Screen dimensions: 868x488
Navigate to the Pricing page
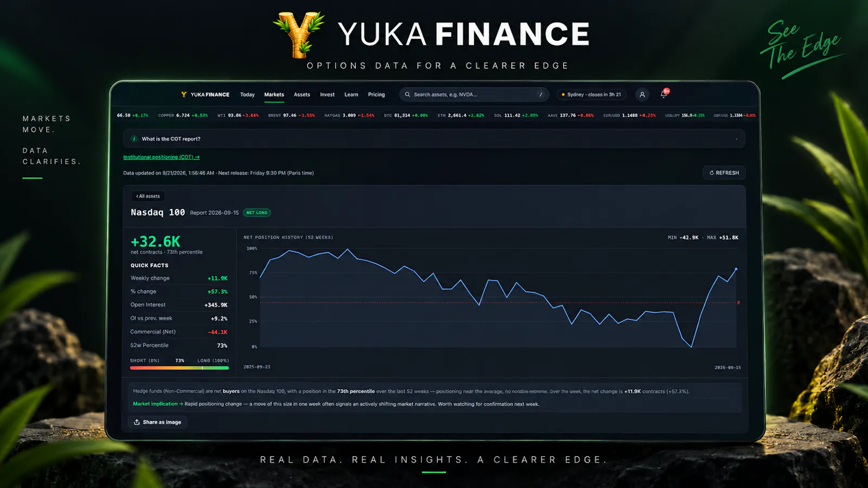376,94
